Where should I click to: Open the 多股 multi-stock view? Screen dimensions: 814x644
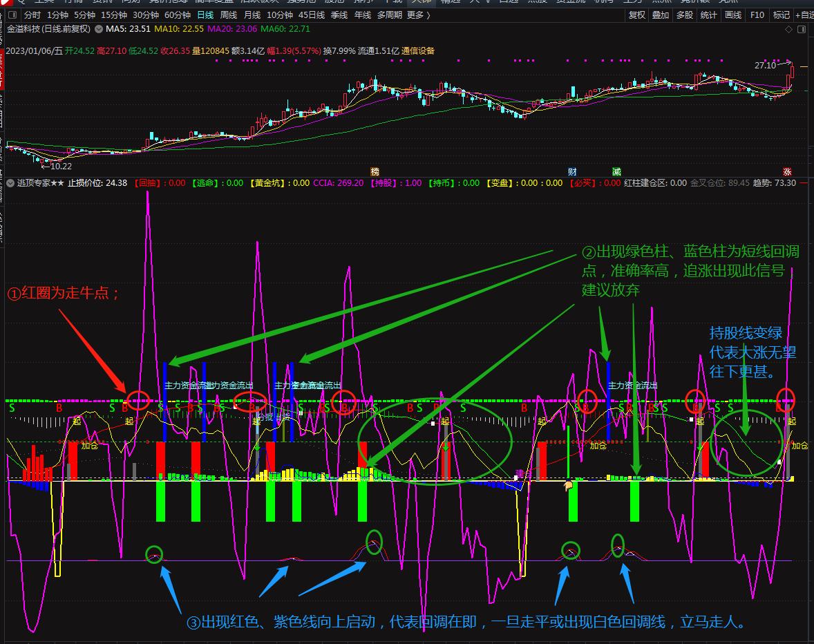685,15
